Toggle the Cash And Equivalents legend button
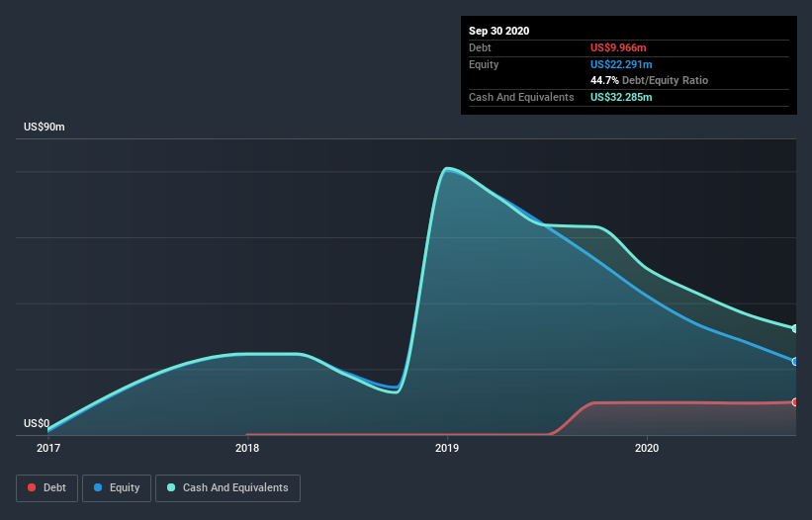The image size is (812, 520). coord(227,488)
